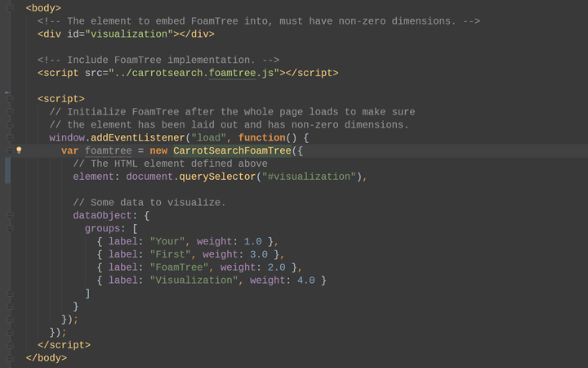588x368 pixels.
Task: Click the weight value 4.0
Action: (x=305, y=280)
